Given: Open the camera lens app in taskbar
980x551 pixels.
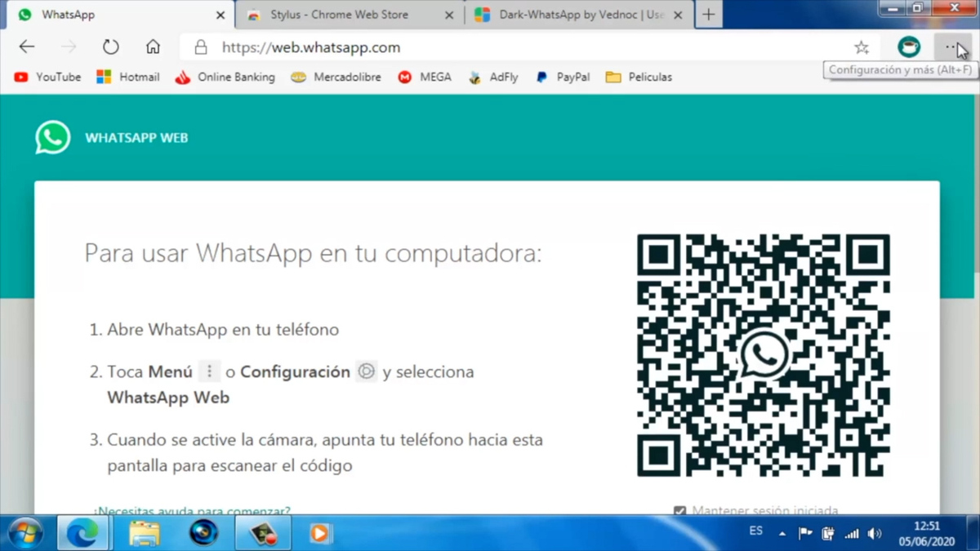Looking at the screenshot, I should [x=203, y=534].
